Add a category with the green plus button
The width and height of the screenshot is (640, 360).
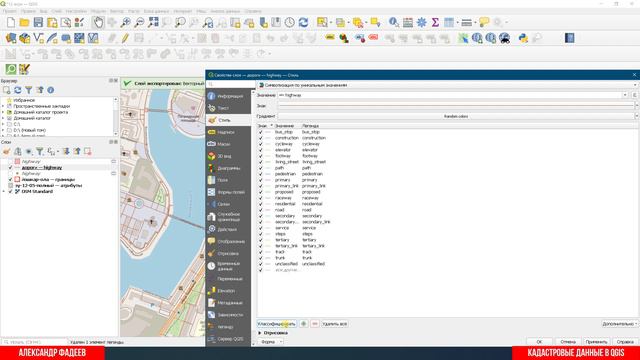coord(304,324)
